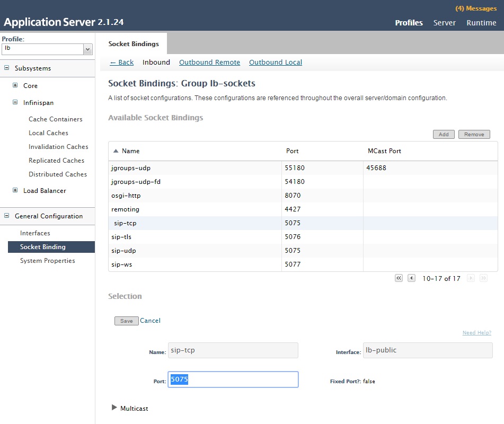Click the Interface field showing lb-public

tap(428, 350)
